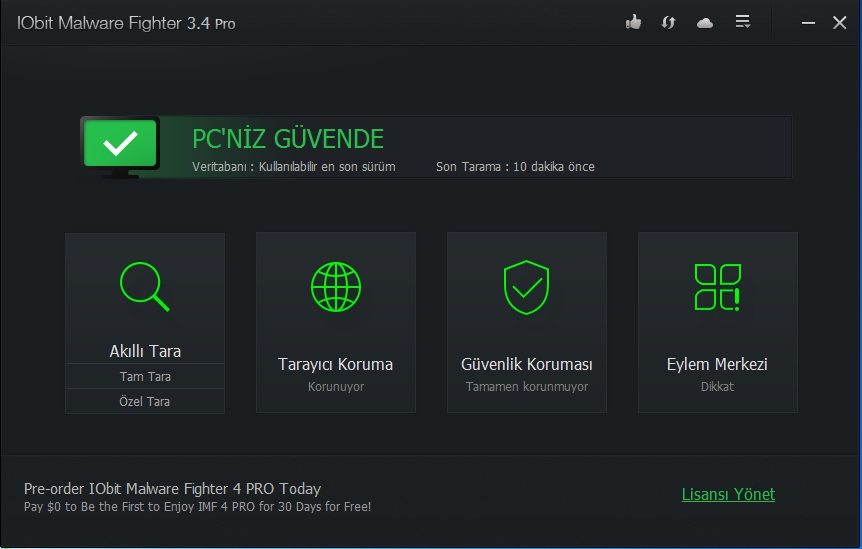Click the Lisansı Yönet link
Screen dimensions: 862x549
click(728, 494)
